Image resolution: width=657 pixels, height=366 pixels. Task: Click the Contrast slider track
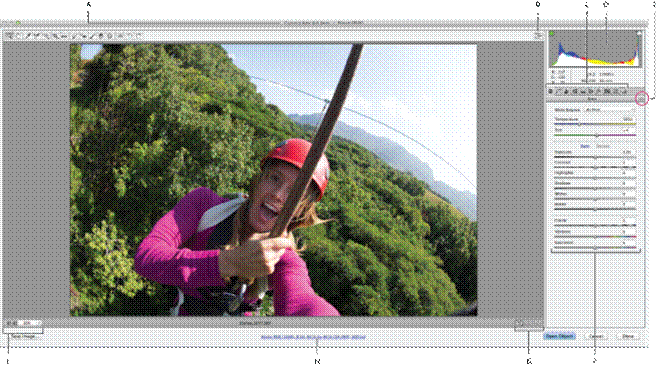point(595,167)
